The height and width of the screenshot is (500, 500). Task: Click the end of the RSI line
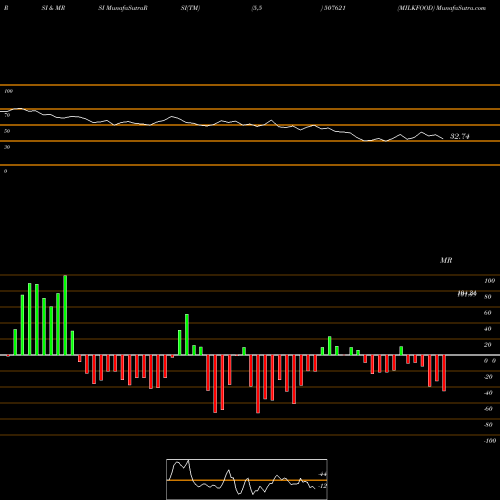pos(443,138)
